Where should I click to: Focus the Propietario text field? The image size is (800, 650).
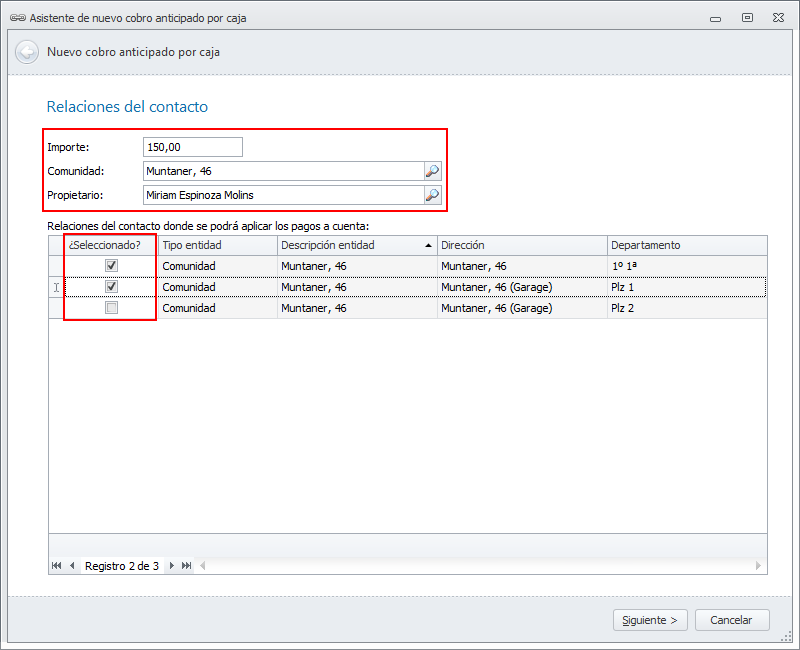coord(284,195)
